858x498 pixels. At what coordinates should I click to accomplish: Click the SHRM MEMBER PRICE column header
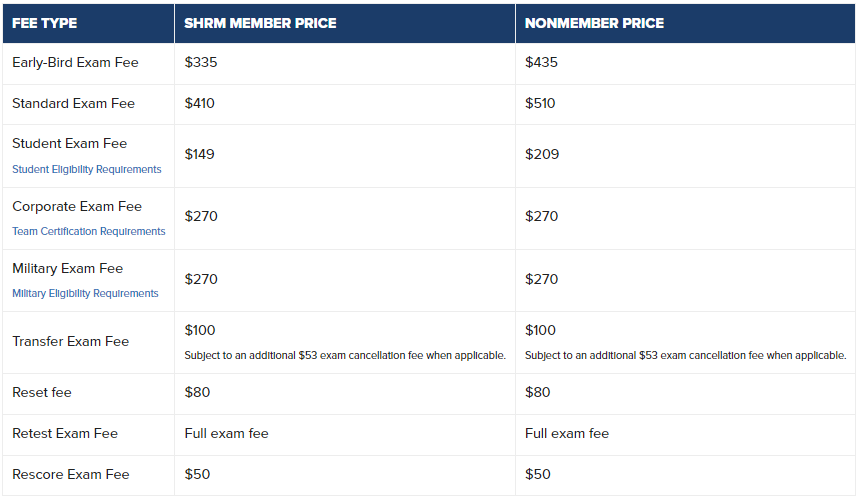pos(260,23)
